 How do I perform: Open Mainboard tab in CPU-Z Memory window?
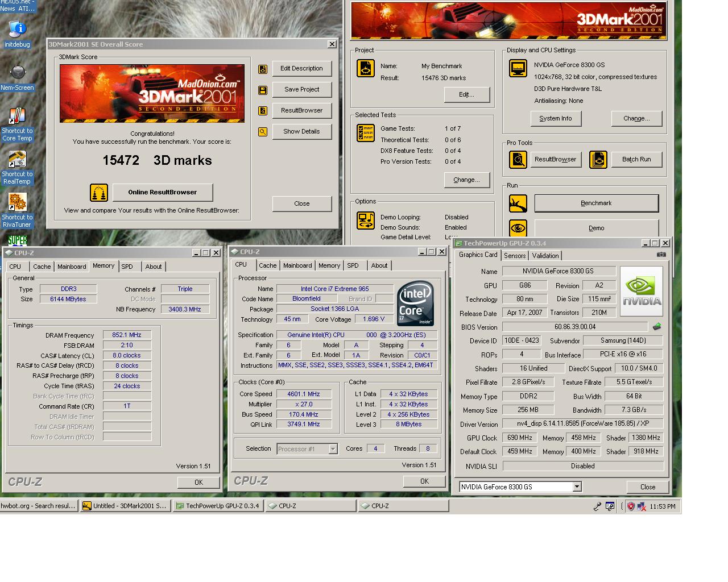pyautogui.click(x=72, y=267)
